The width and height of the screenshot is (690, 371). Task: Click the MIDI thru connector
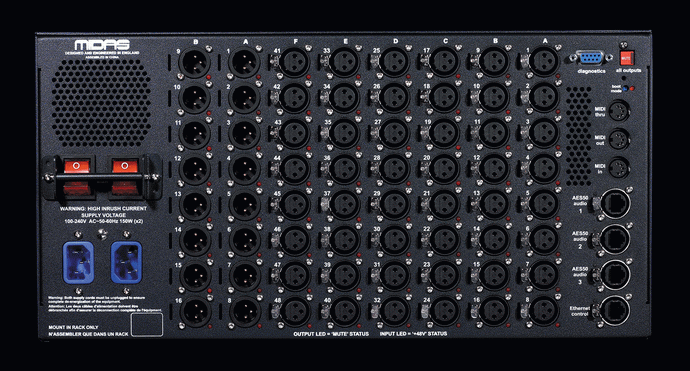(619, 110)
